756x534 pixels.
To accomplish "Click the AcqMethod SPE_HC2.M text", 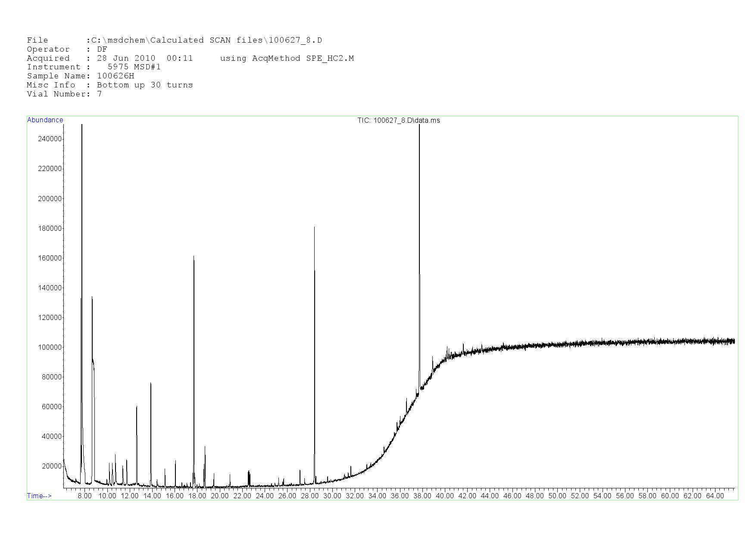I will (287, 59).
